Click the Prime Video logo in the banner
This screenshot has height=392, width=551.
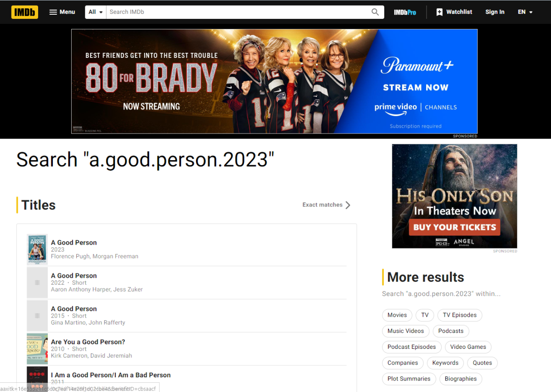(x=395, y=107)
